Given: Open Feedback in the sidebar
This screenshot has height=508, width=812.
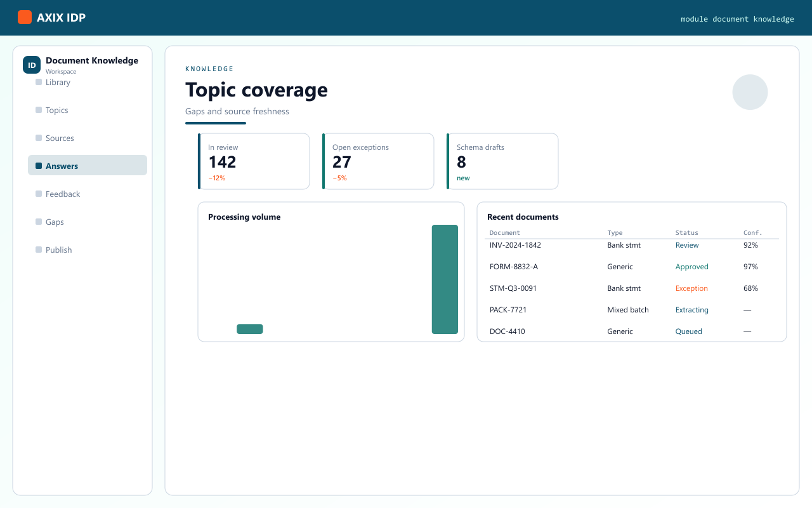Looking at the screenshot, I should [88, 194].
